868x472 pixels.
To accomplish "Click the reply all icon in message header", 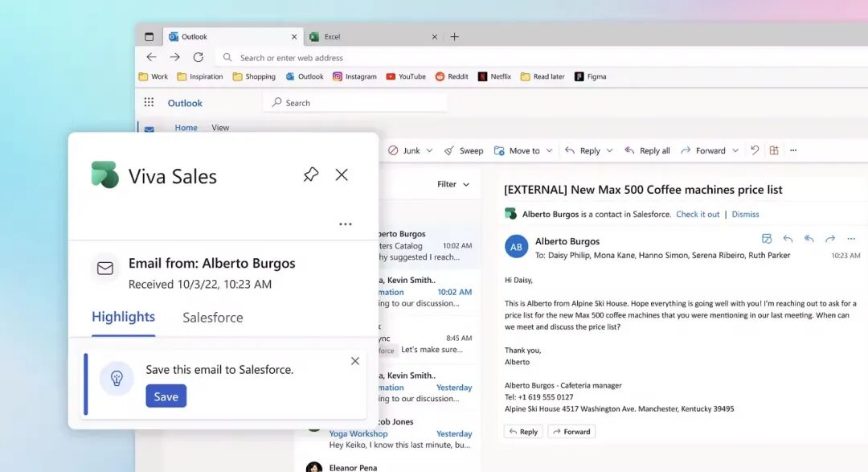I will click(809, 239).
